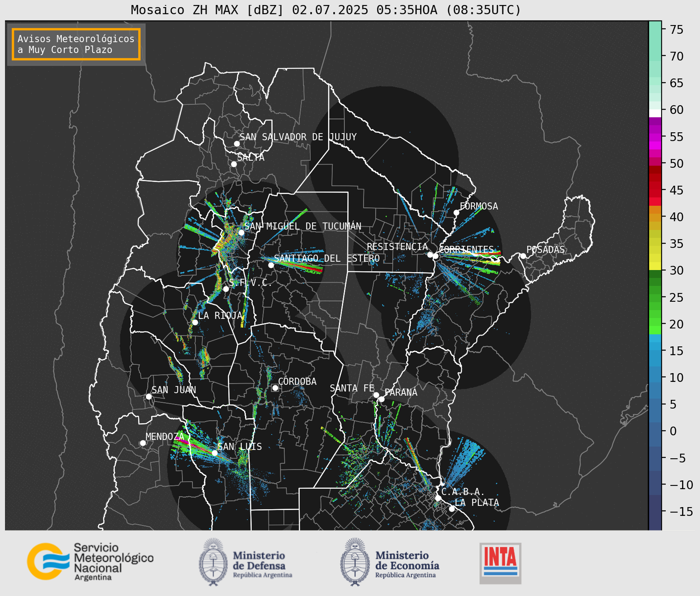Click the Ministerio de Defensa logo
Viewport: 700px width, 596px height.
coord(245,562)
